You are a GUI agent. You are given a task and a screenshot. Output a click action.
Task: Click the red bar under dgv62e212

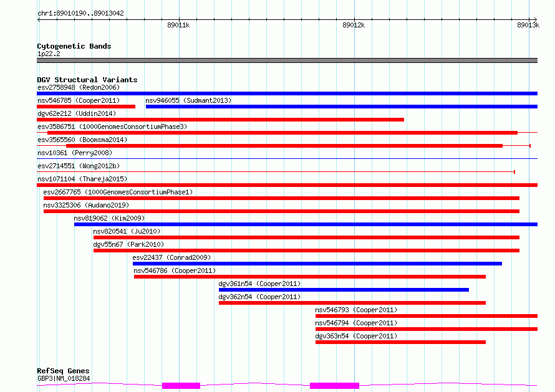pos(221,120)
